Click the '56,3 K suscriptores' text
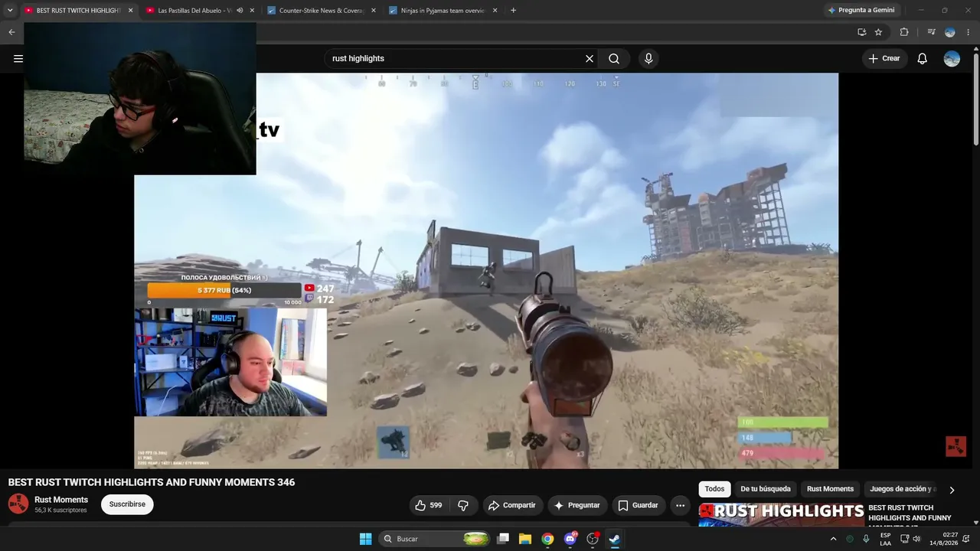This screenshot has height=551, width=980. point(60,510)
